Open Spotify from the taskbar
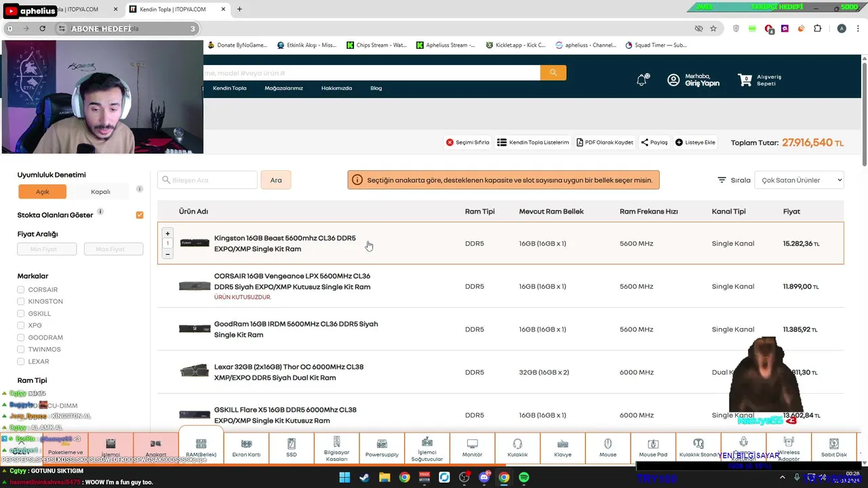The image size is (868, 488). pos(524,477)
